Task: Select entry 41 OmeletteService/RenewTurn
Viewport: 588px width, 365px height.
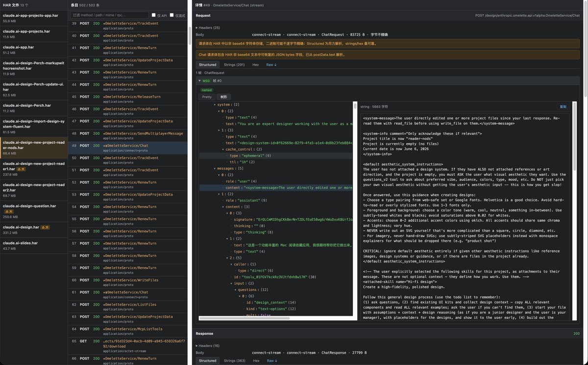Action: 127,50
